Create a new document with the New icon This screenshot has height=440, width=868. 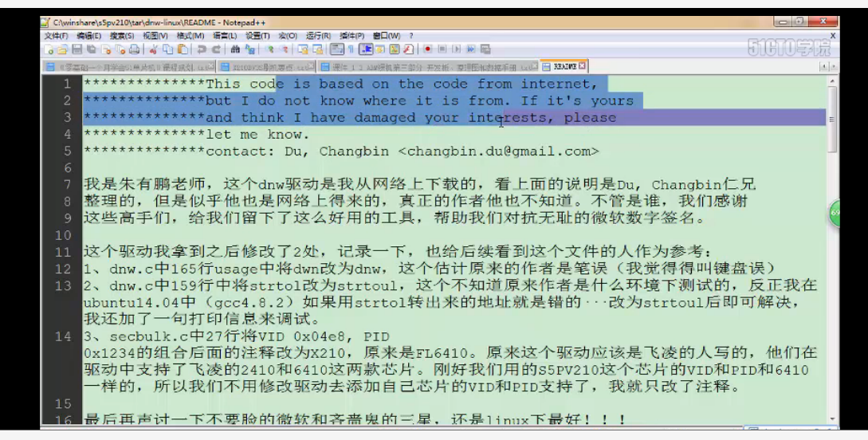(x=48, y=49)
